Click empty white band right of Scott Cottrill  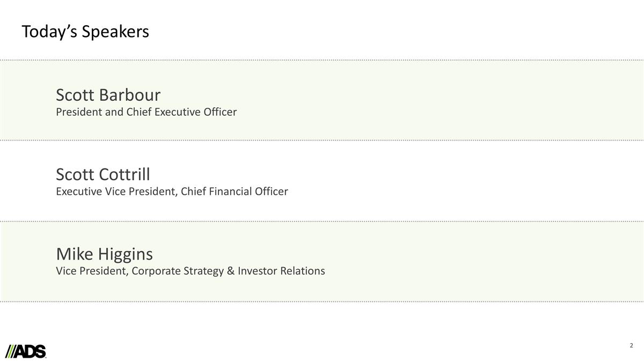point(429,181)
